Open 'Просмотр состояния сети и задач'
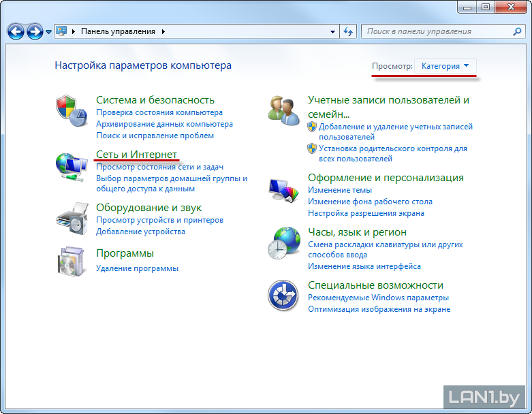The image size is (532, 414). pyautogui.click(x=160, y=167)
